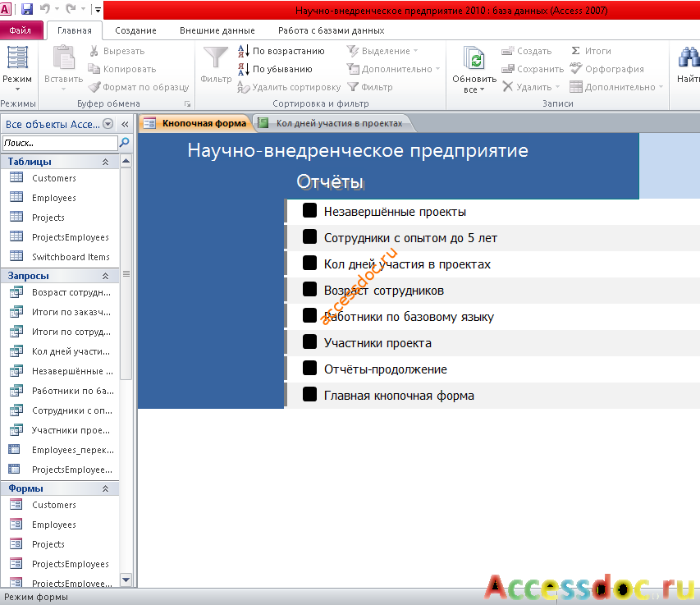Image resolution: width=700 pixels, height=605 pixels.
Task: Sort descending with По убыванию
Action: 275,69
